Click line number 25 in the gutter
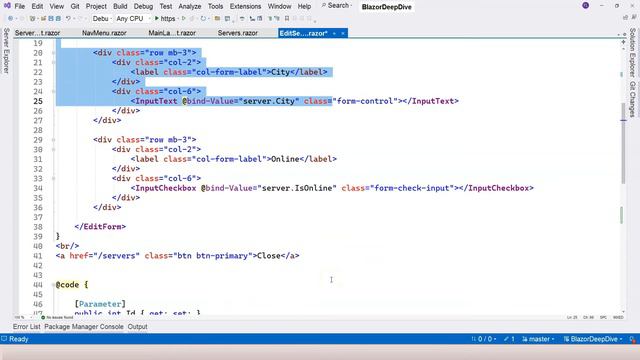This screenshot has height=360, width=640. (38, 101)
